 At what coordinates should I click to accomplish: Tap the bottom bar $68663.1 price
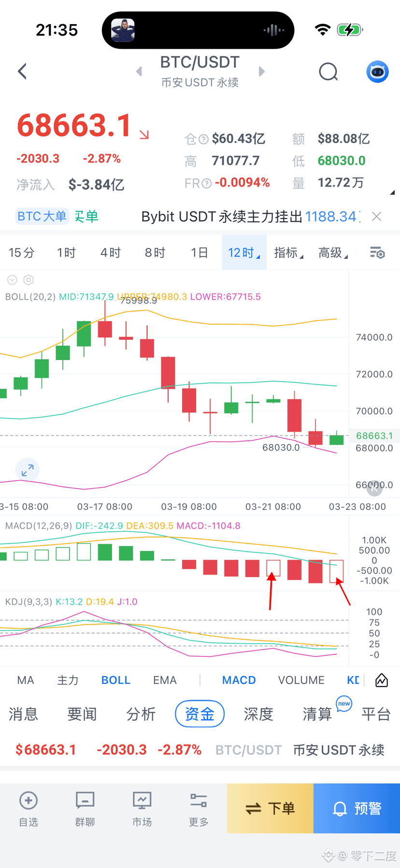46,750
